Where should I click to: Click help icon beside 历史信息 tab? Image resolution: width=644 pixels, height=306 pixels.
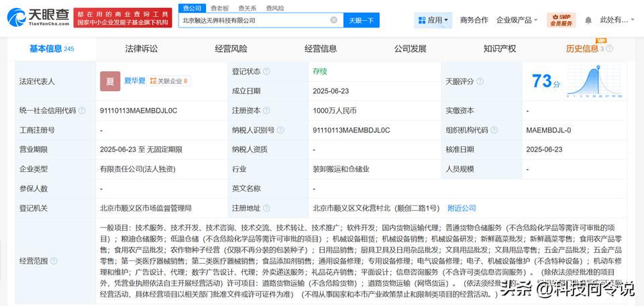coord(610,49)
